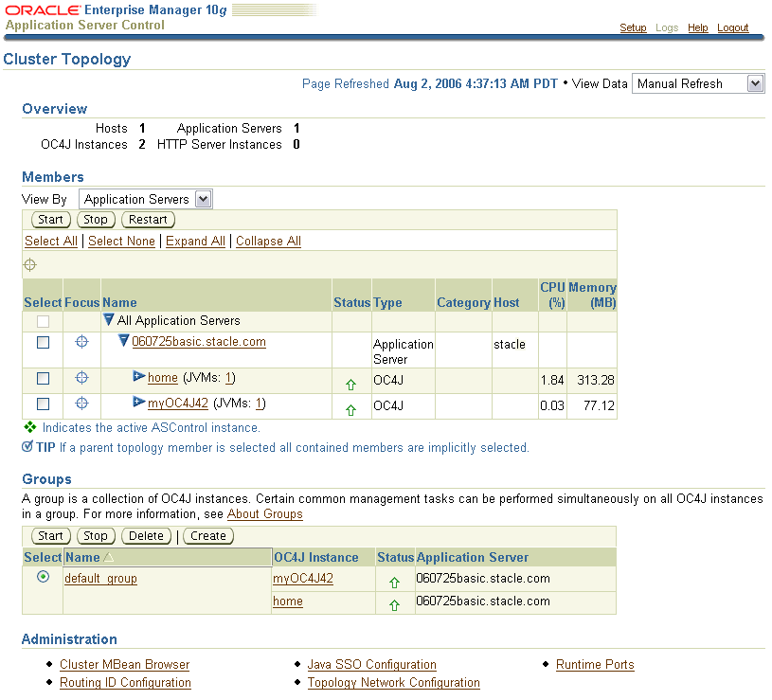Click the active ASControl instance legend icon

30,427
